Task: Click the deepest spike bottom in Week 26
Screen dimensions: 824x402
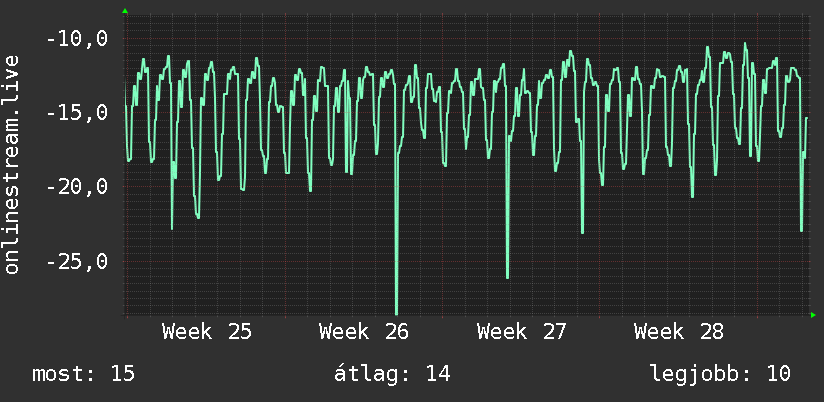Action: (x=396, y=312)
